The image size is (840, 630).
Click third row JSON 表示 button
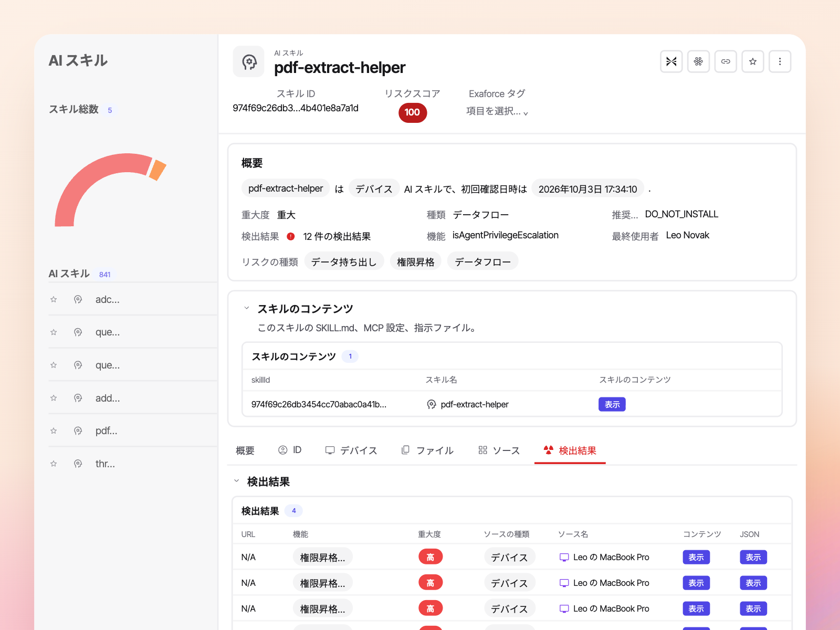pos(753,608)
